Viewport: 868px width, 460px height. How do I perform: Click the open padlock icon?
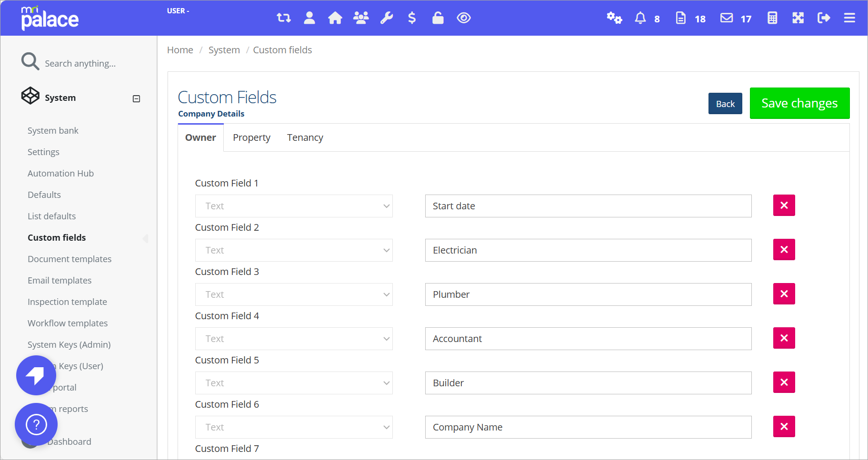click(x=438, y=18)
